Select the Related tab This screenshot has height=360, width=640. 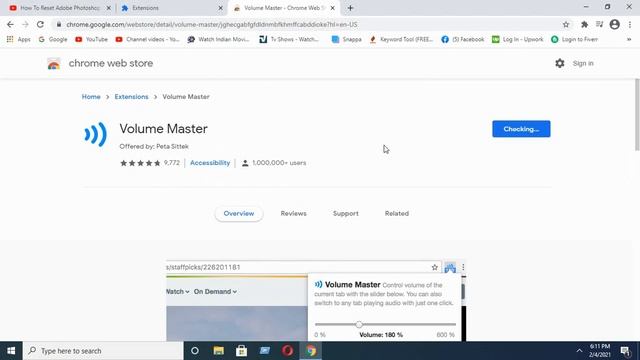(x=397, y=213)
